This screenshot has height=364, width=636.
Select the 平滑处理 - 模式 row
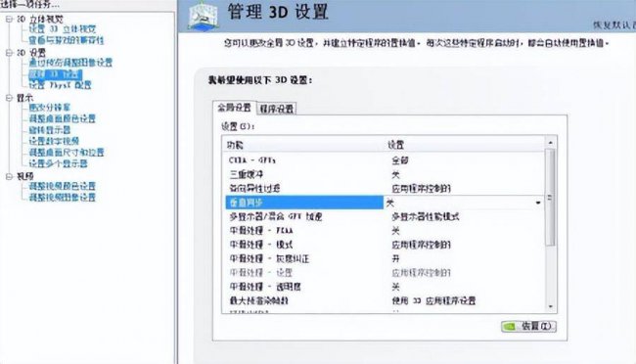coord(384,245)
